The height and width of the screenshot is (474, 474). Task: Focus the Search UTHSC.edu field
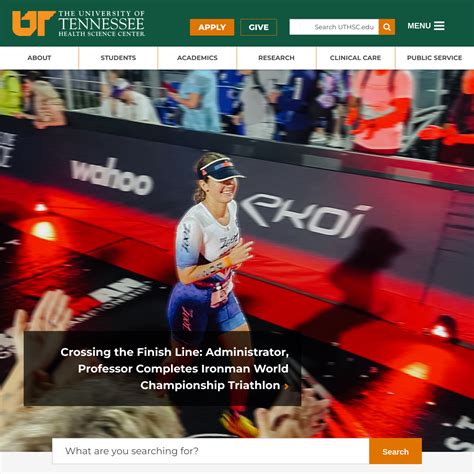pyautogui.click(x=334, y=27)
